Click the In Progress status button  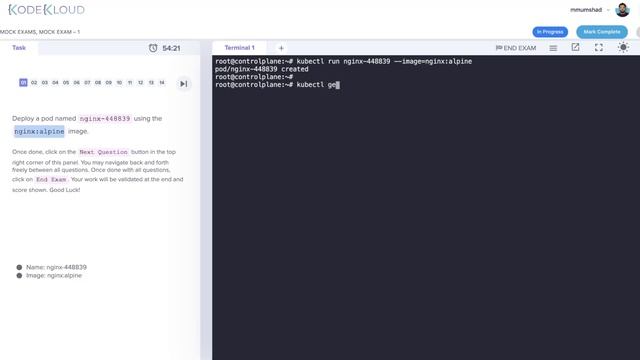[x=550, y=32]
